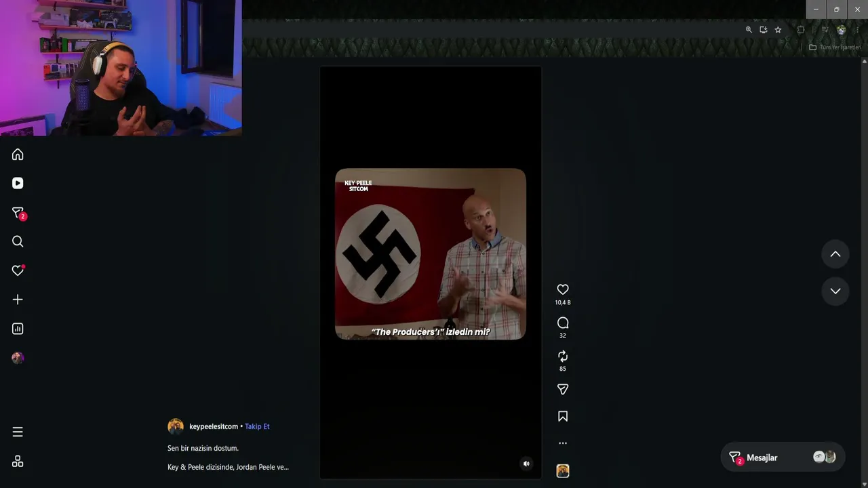
Task: Open the Meta apps grid icon
Action: point(18,461)
